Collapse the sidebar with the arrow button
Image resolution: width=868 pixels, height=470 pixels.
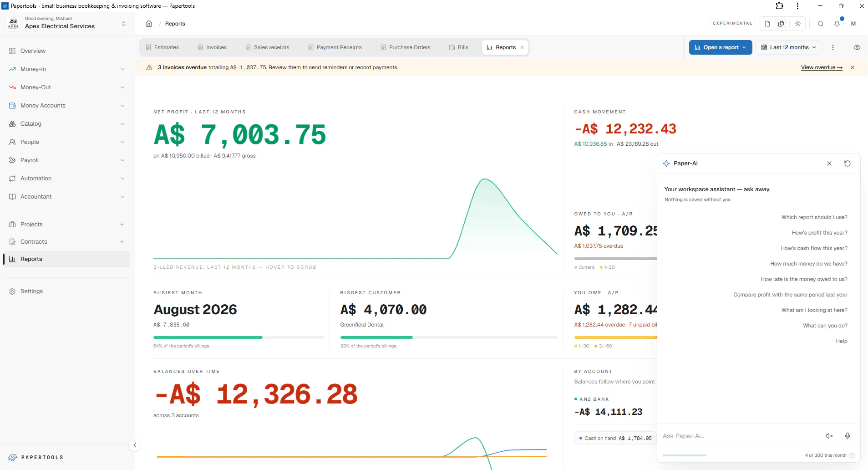click(x=135, y=445)
